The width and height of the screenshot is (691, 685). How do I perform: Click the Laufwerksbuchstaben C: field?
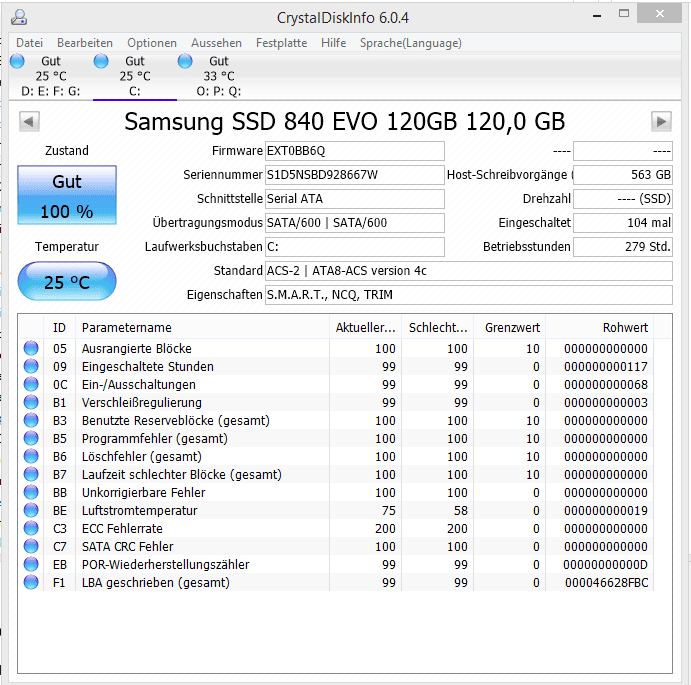pyautogui.click(x=355, y=247)
